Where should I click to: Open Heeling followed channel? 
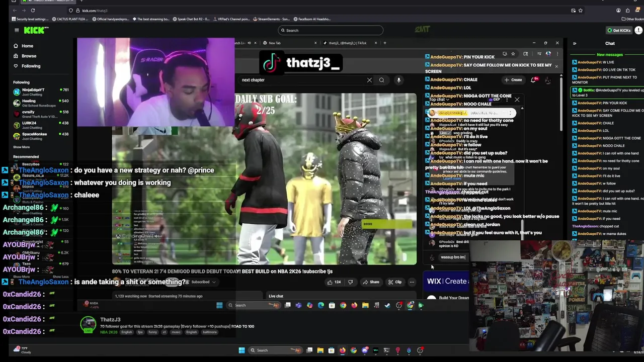pyautogui.click(x=41, y=103)
